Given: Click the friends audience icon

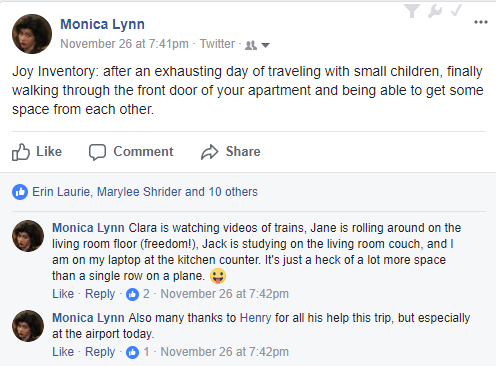Looking at the screenshot, I should [251, 45].
